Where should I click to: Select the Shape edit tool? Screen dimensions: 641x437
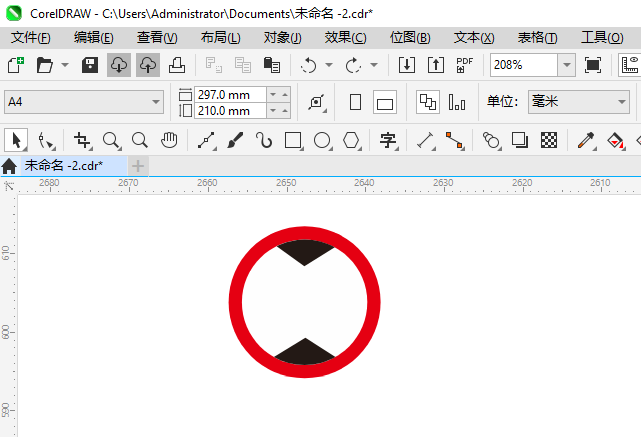(46, 140)
